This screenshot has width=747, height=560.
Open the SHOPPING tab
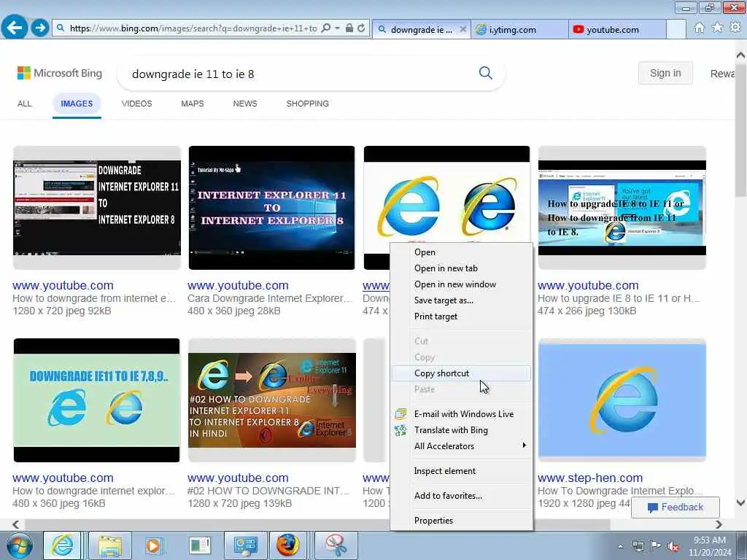(x=307, y=104)
